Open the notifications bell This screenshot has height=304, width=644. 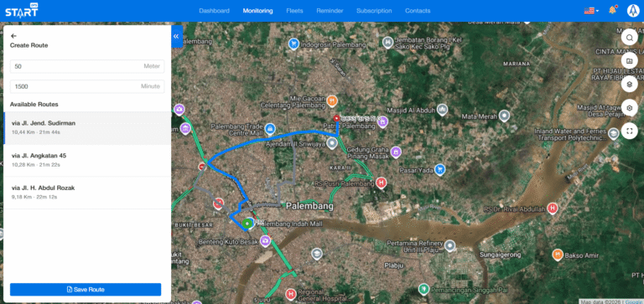click(612, 10)
